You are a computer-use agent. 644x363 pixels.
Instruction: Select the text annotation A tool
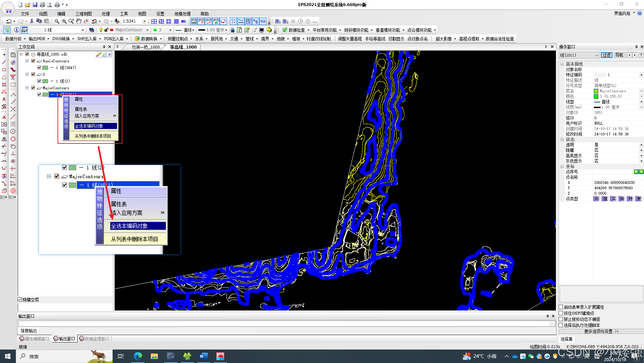tap(4, 99)
